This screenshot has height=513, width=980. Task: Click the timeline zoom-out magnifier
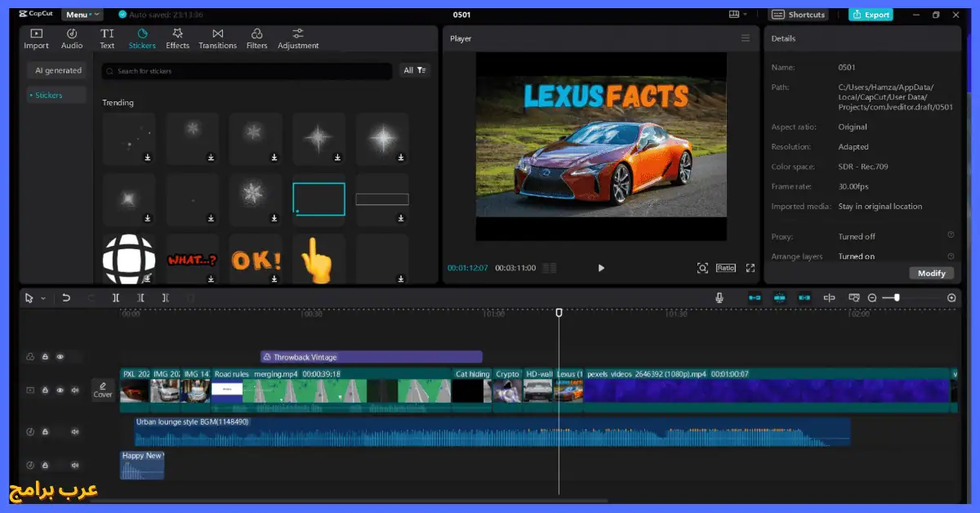tap(872, 298)
